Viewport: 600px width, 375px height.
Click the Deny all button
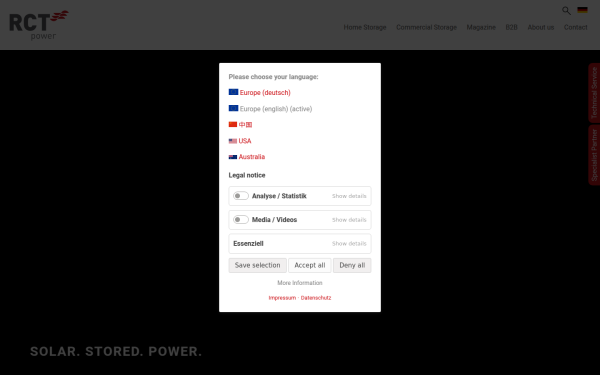pos(352,265)
